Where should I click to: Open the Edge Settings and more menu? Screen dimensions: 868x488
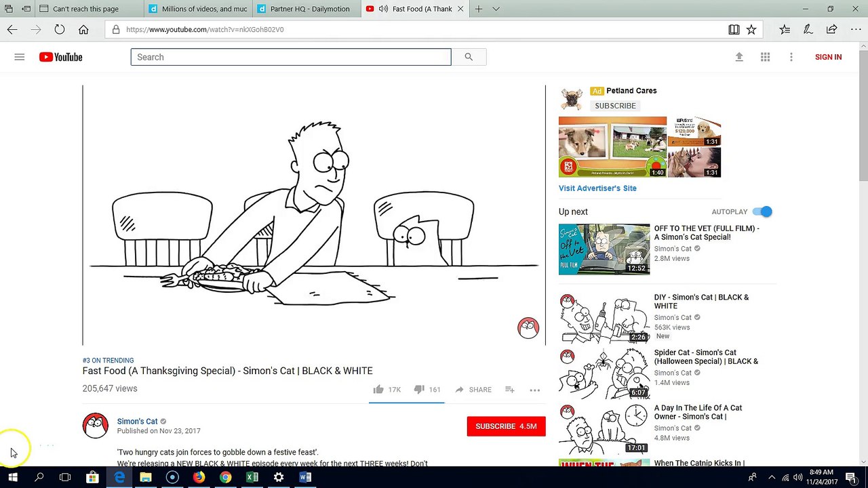855,29
